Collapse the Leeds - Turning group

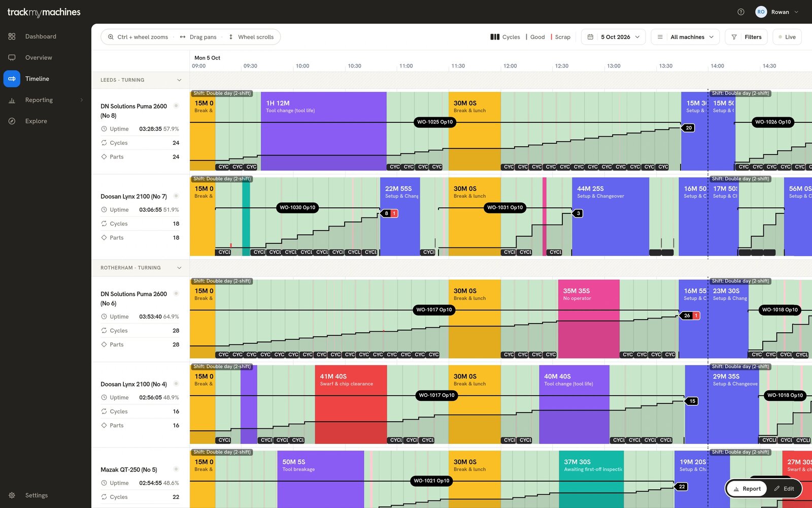(179, 80)
